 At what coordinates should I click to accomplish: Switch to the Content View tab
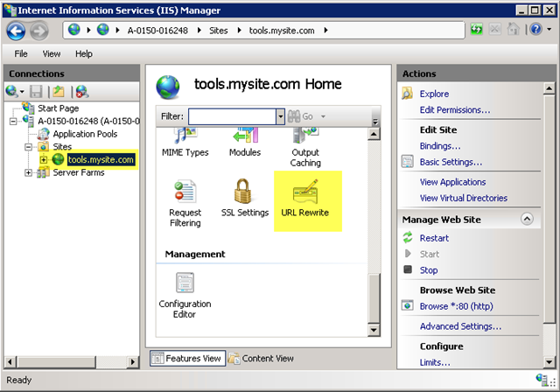pyautogui.click(x=261, y=358)
